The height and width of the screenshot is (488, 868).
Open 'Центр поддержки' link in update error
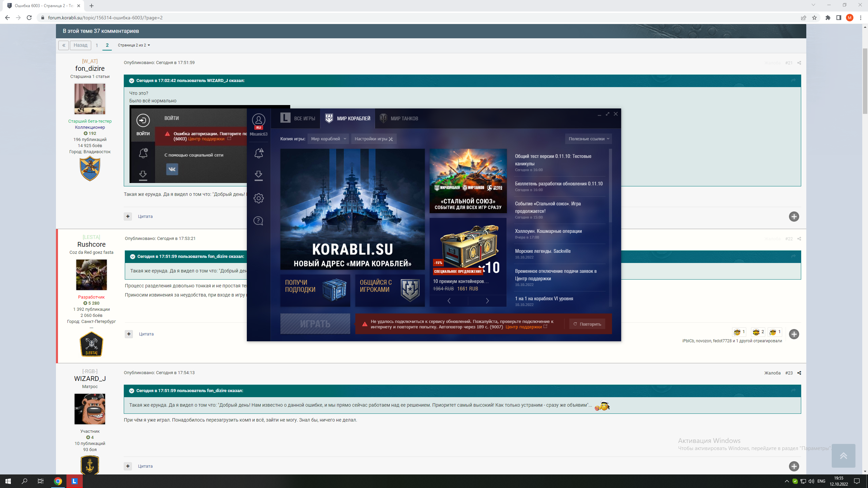coord(524,327)
